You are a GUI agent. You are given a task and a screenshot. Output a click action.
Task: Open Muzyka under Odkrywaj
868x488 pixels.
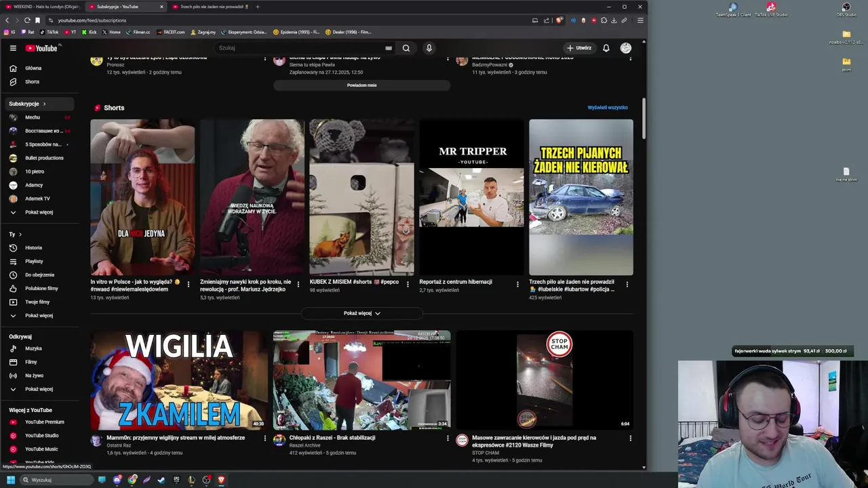pos(41,348)
